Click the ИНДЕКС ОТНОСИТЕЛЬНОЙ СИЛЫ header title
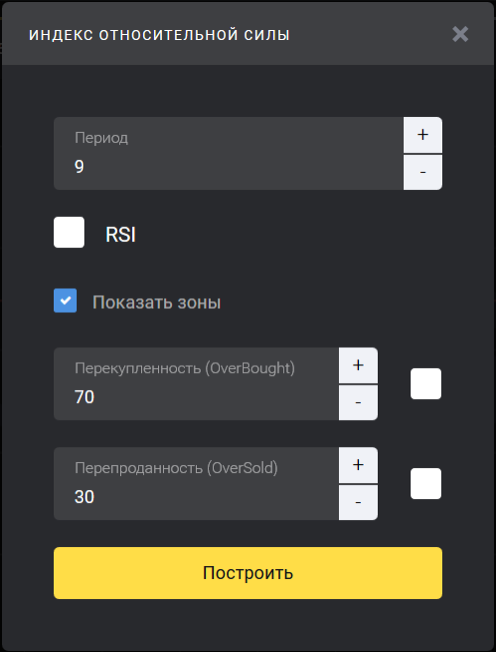The width and height of the screenshot is (496, 652). tap(159, 35)
